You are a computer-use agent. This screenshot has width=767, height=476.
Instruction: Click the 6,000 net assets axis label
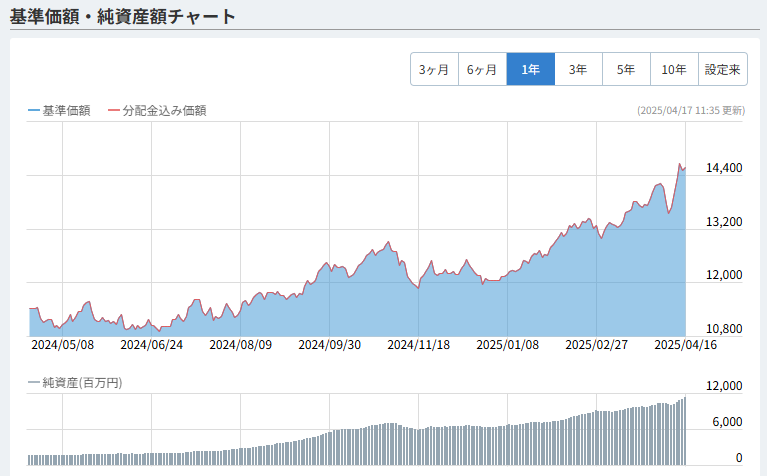727,422
